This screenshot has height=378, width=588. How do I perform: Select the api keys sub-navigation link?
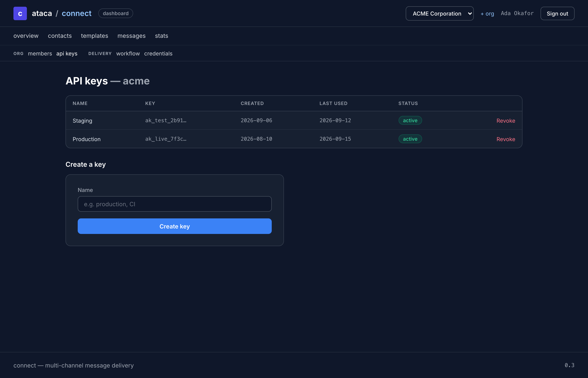click(67, 54)
